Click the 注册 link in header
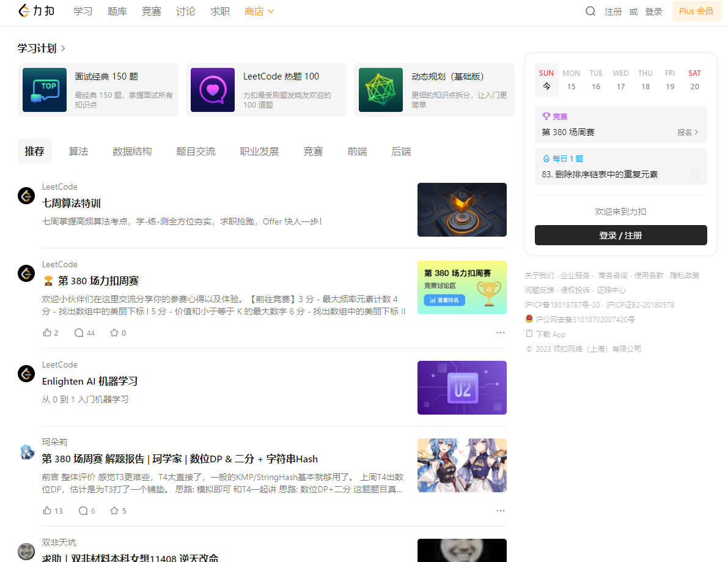Viewport: 728px width, 562px height. click(x=613, y=12)
